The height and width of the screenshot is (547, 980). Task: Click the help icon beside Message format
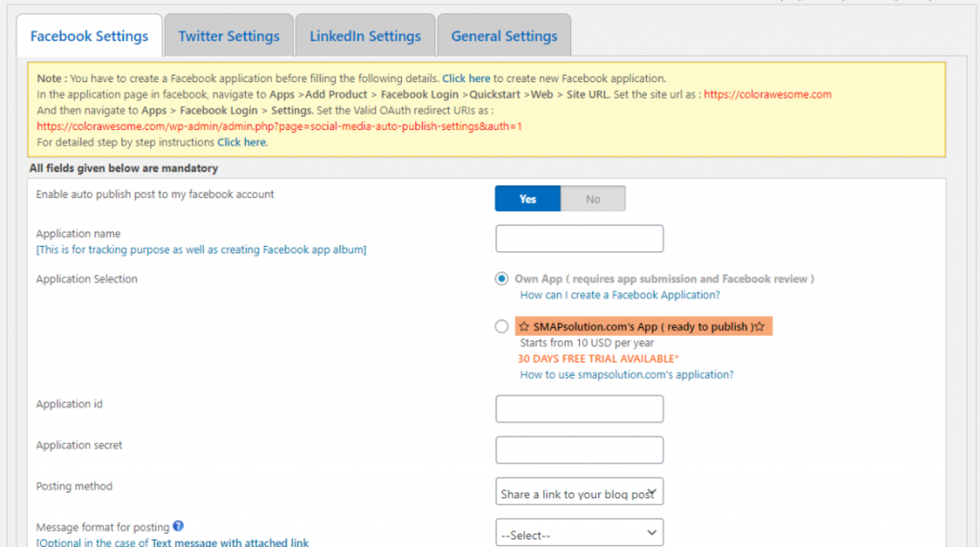tap(178, 526)
